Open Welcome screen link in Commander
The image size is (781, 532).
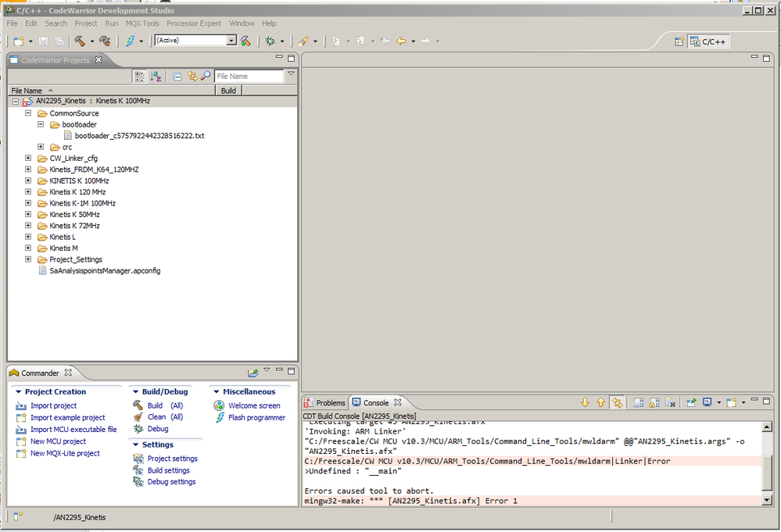[254, 405]
